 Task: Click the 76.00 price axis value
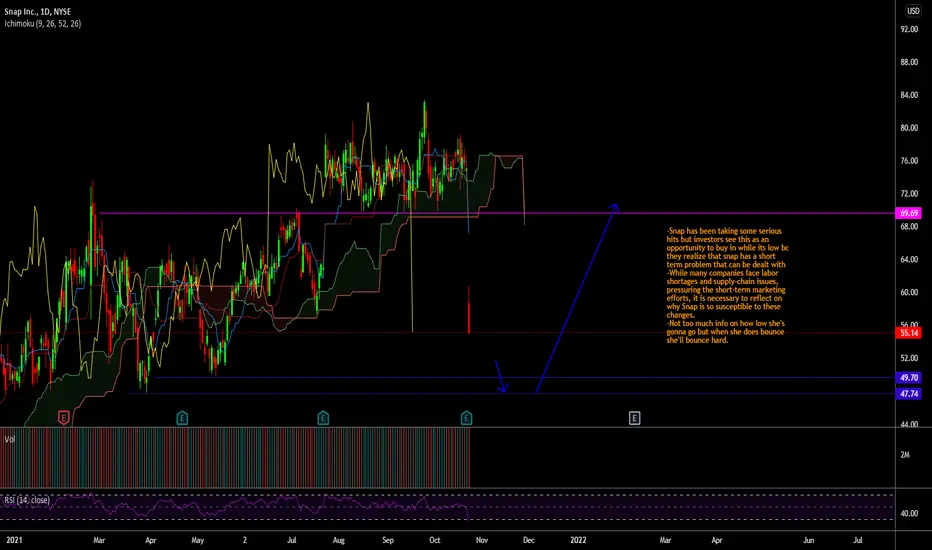tap(909, 161)
